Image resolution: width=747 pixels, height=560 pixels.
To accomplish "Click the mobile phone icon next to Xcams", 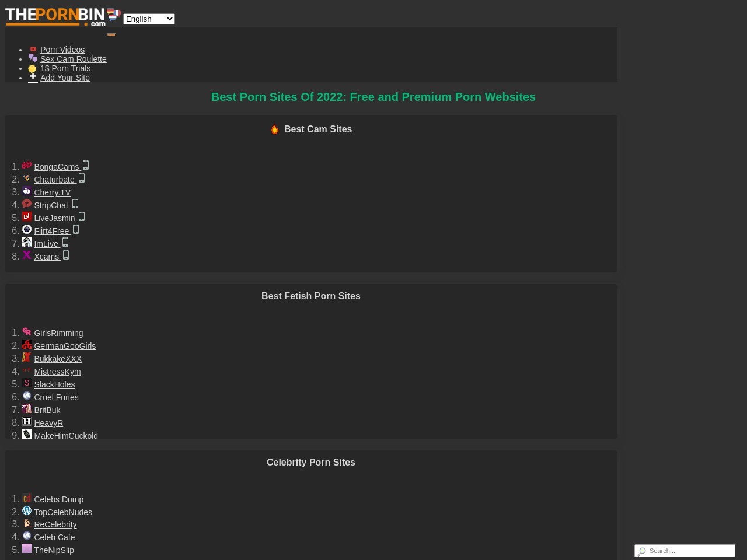I will click(66, 255).
